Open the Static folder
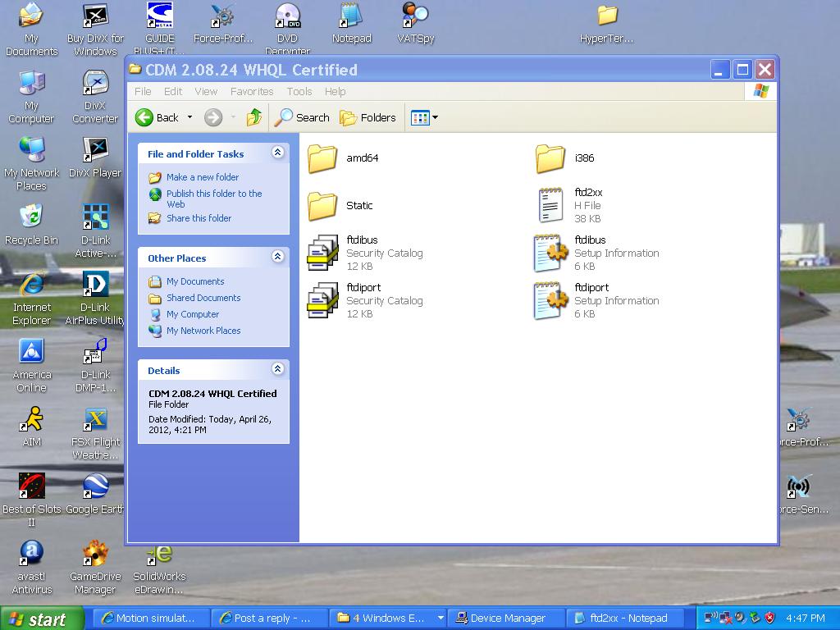 [x=340, y=206]
